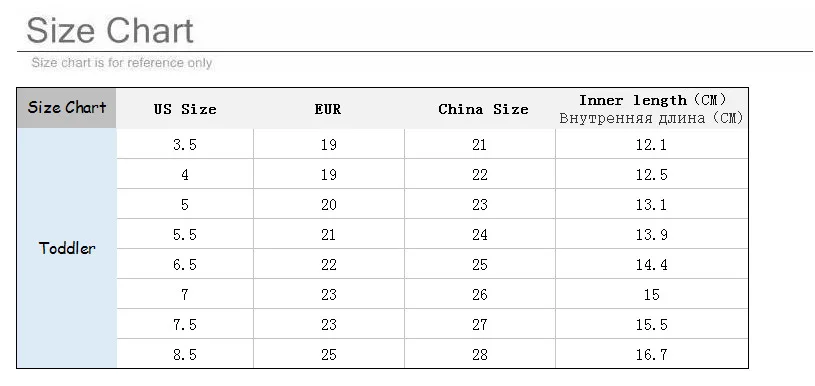815x386 pixels.
Task: Select the 'Size chart is for reference only' note
Action: (122, 63)
